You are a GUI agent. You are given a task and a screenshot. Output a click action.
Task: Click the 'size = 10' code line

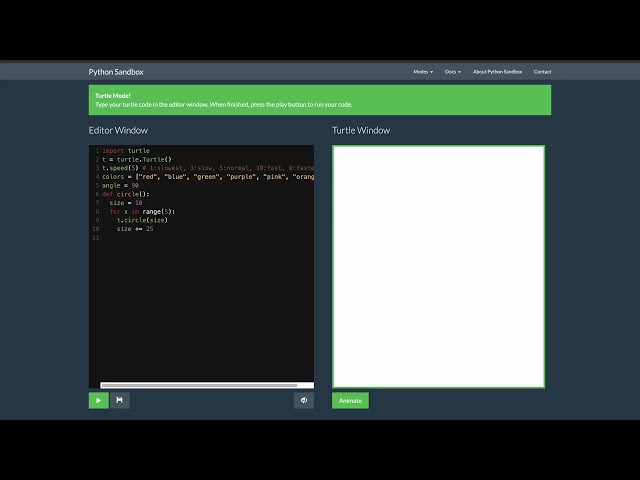(x=126, y=203)
